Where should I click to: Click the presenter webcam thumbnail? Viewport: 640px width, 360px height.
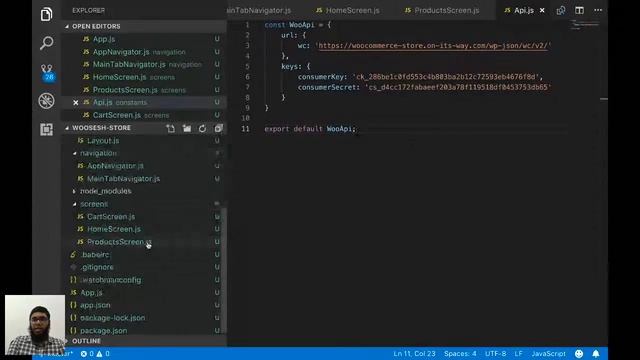[35, 325]
